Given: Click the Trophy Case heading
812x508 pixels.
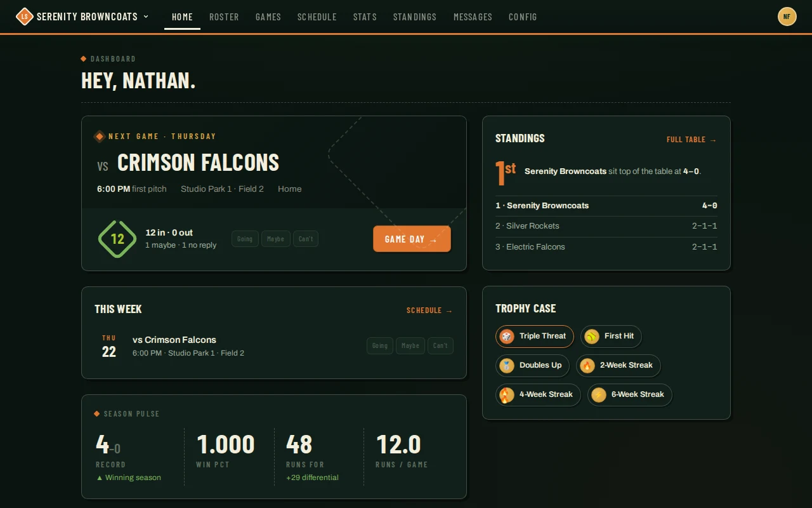Looking at the screenshot, I should click(x=526, y=309).
